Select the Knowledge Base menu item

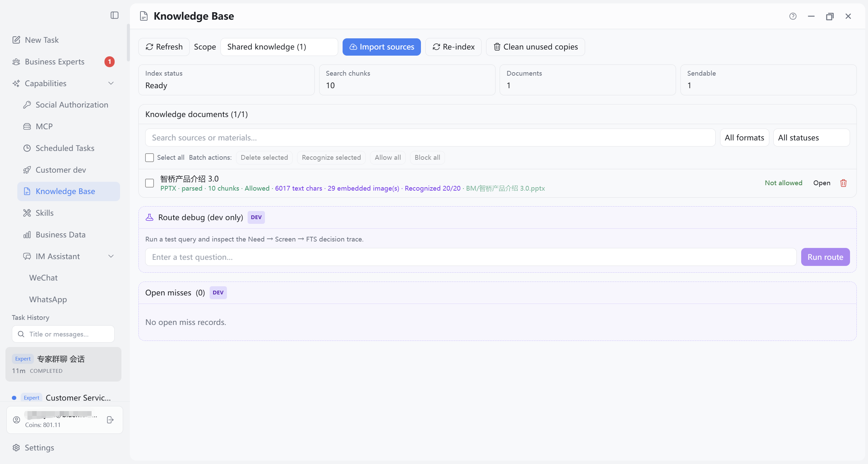coord(69,191)
